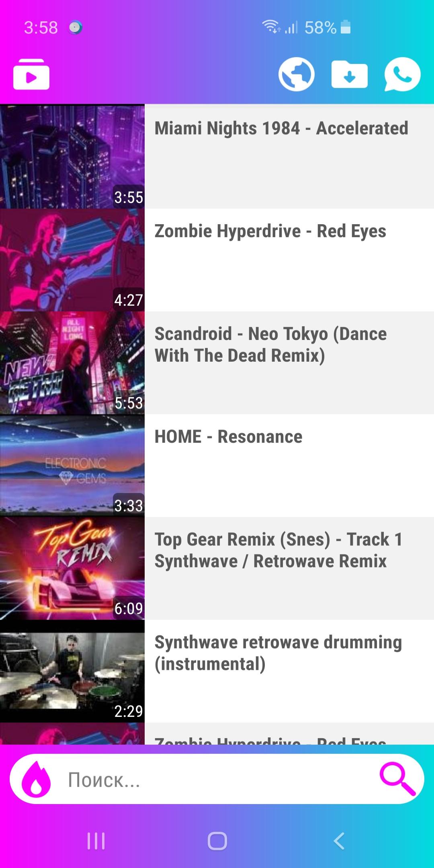Click the magnifying glass search icon
Viewport: 434px width, 868px height.
click(x=397, y=779)
